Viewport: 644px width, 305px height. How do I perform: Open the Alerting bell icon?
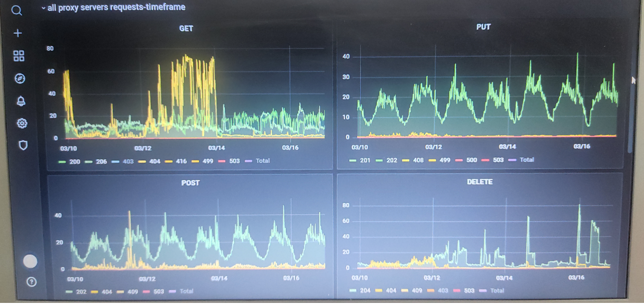click(x=21, y=101)
